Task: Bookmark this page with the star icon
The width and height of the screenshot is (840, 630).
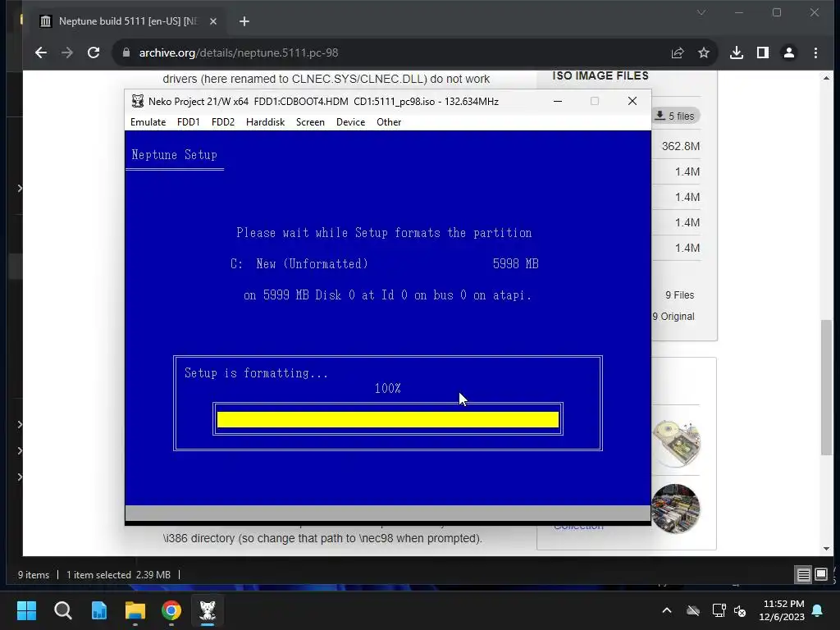Action: pos(703,52)
